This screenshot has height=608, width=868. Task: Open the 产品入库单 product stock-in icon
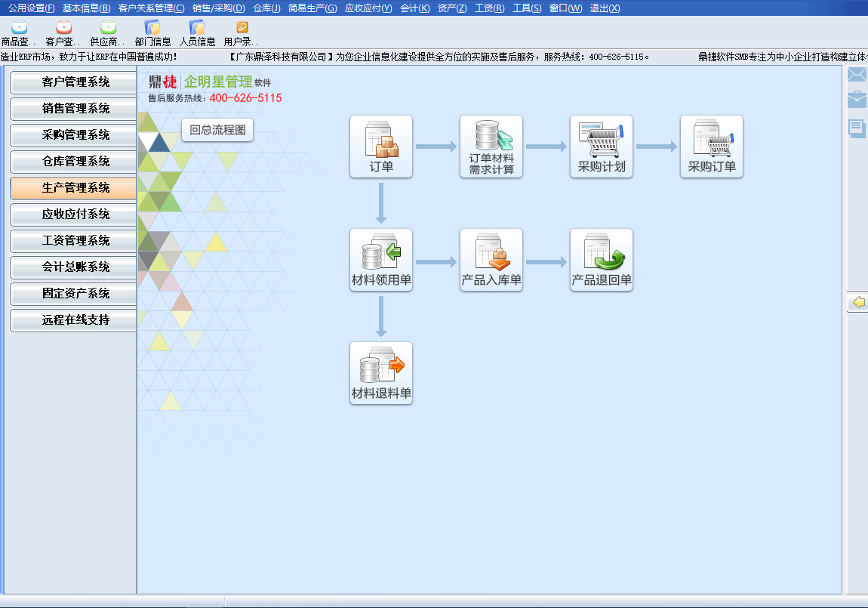[x=491, y=260]
